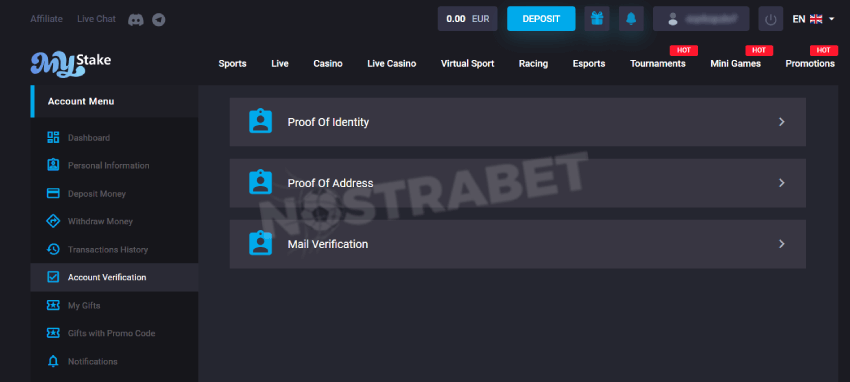Screen dimensions: 850x382
Task: Expand the Proof Of Identity chevron
Action: click(782, 122)
